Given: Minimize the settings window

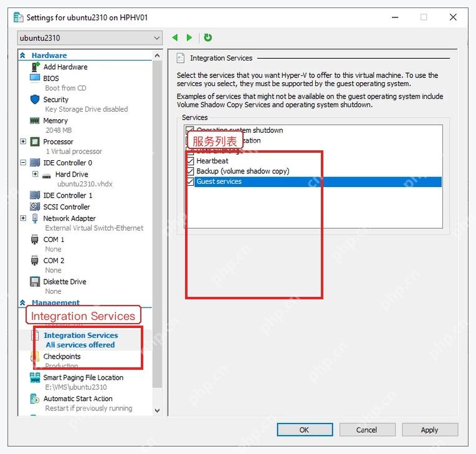Looking at the screenshot, I should [x=395, y=17].
